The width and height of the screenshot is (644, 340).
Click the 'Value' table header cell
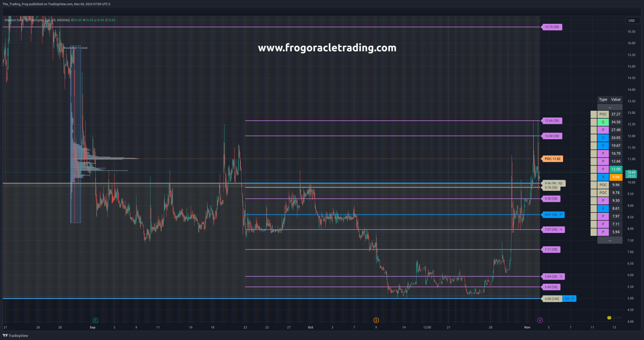pos(616,99)
